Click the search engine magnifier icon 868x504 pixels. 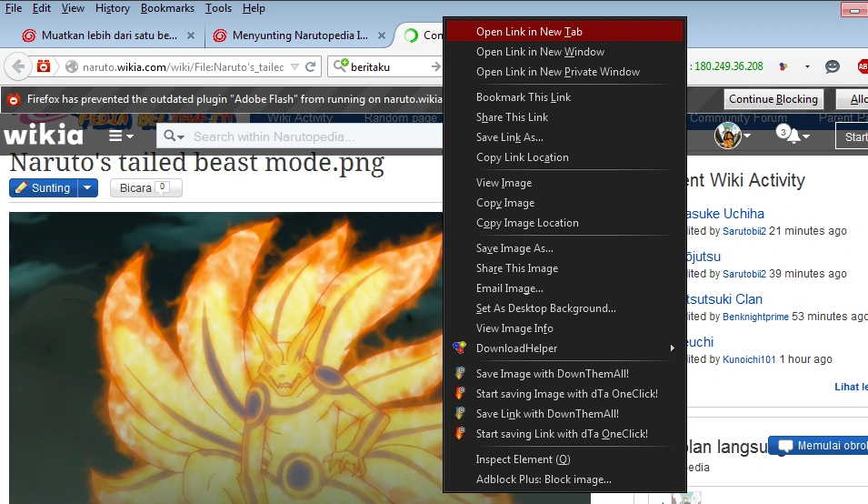coord(340,66)
